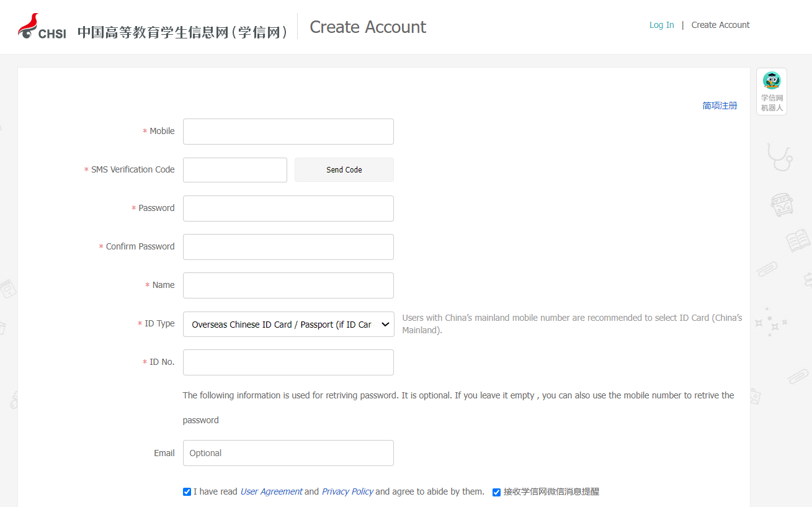Open the Privacy Policy
812x507 pixels.
[x=347, y=491]
